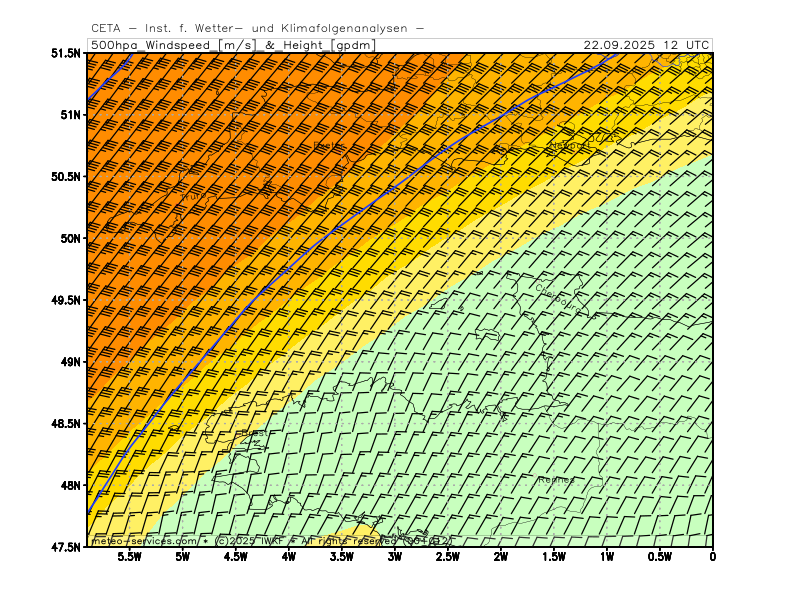The width and height of the screenshot is (800, 600).
Task: Select the 49N latitude label
Action: (x=71, y=362)
